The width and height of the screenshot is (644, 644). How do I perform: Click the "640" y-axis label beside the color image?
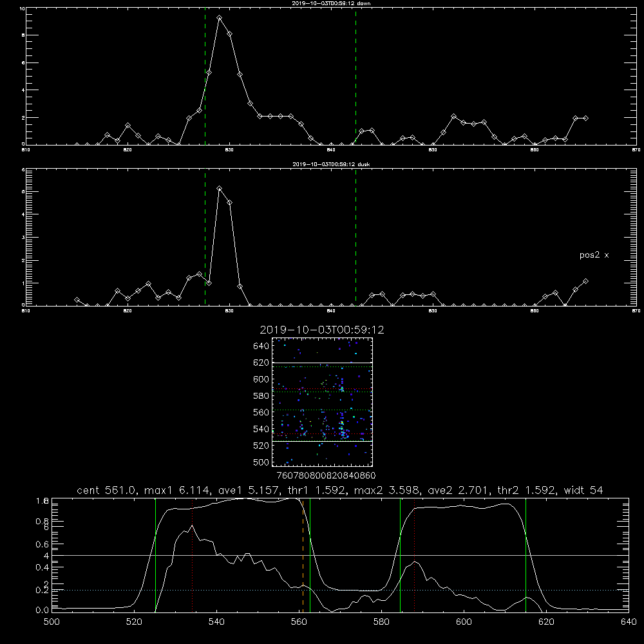[x=261, y=346]
